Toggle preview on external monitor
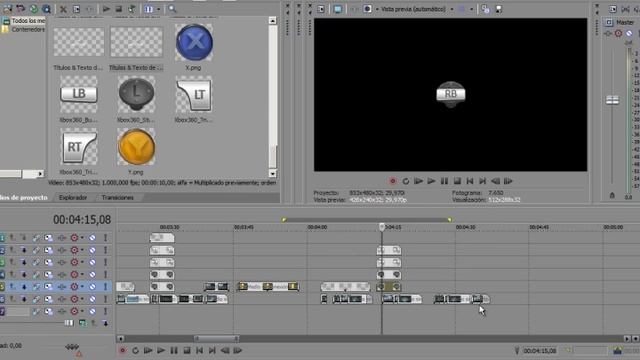Screen dimensions: 640x360 click(338, 9)
